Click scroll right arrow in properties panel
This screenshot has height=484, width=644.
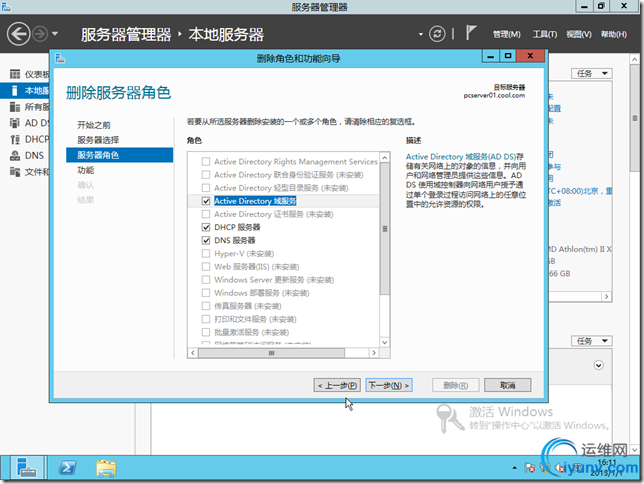click(606, 297)
